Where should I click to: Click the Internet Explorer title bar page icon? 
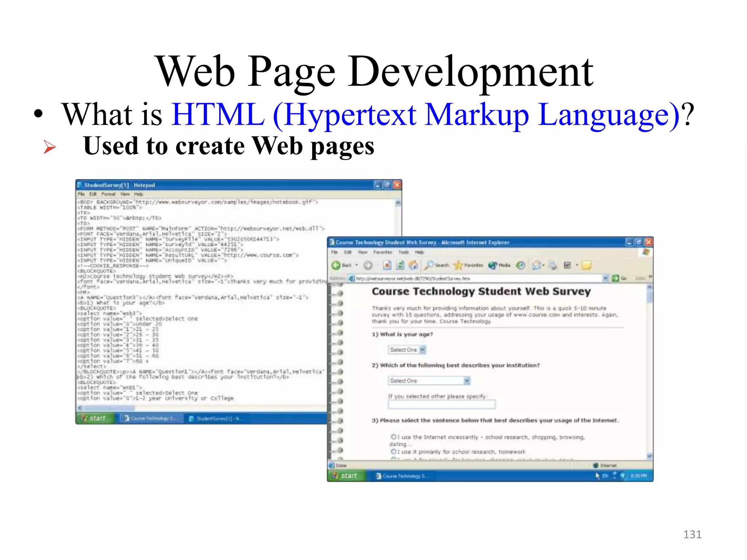(332, 242)
